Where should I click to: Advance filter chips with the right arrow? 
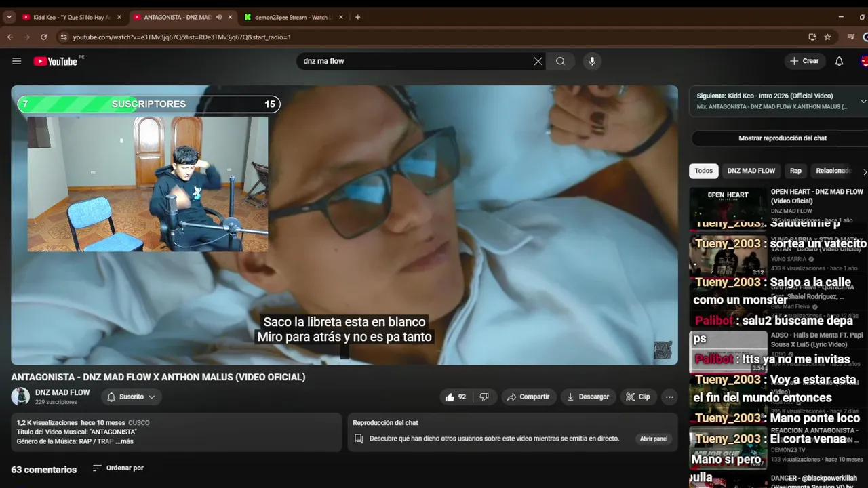864,171
